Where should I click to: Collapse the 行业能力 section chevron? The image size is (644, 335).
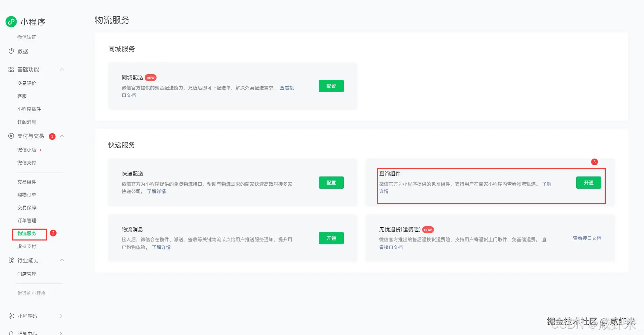(62, 260)
